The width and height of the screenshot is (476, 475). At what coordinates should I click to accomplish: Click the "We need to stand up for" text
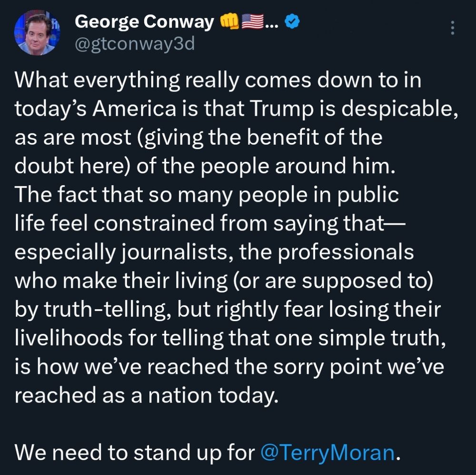point(135,453)
